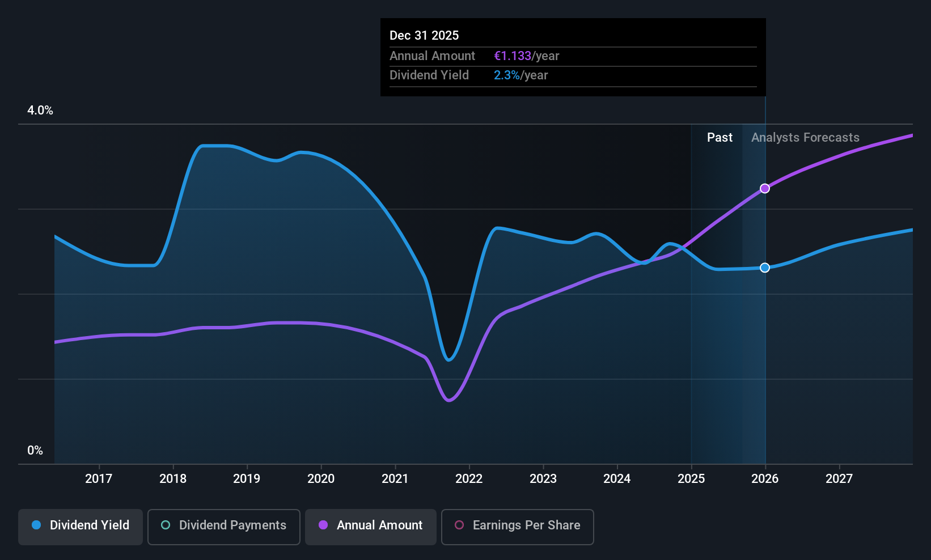Screen dimensions: 931x560
Task: Click the 0% y-axis label
Action: pos(35,451)
